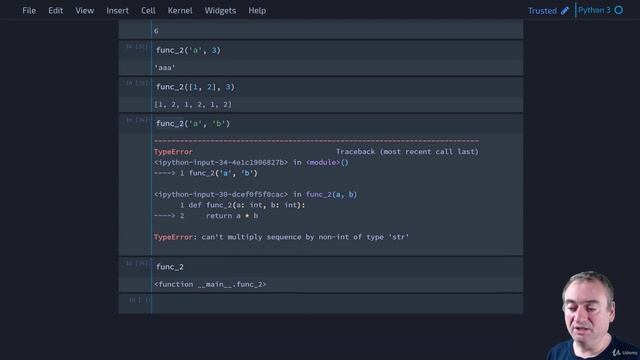This screenshot has width=640, height=360.
Task: Click the '<function __main__.func_2>' output
Action: 210,284
